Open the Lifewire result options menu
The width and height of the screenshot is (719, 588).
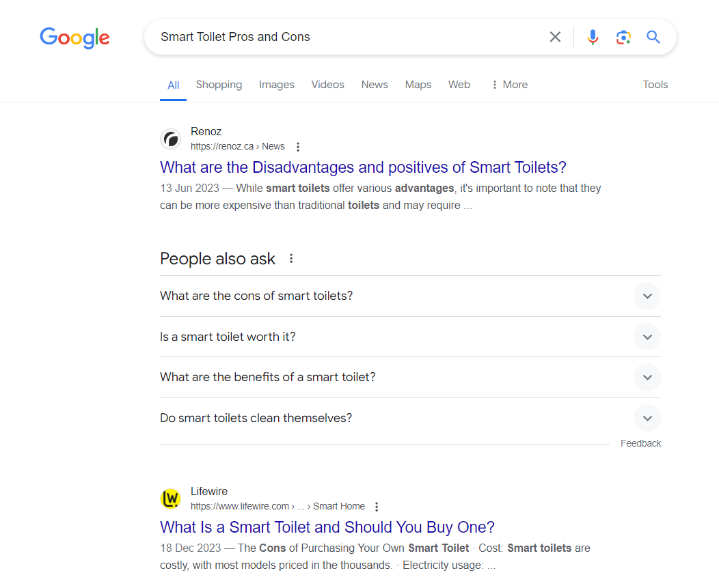tap(377, 507)
